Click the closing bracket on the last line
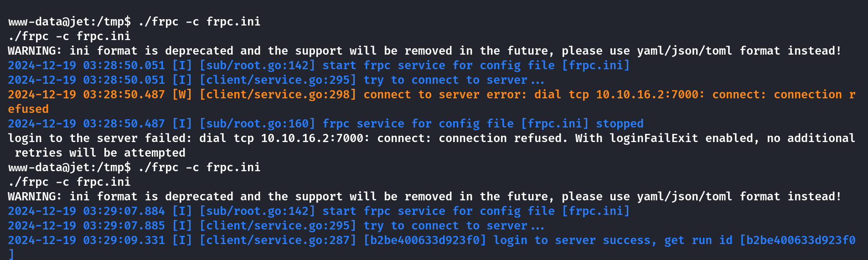This screenshot has height=260, width=868. (11, 255)
